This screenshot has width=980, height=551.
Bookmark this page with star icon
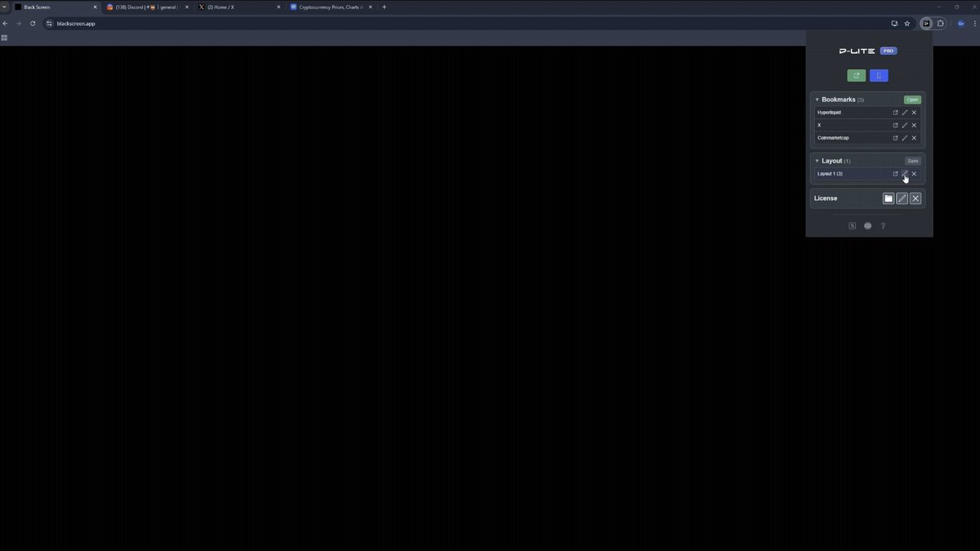(x=906, y=24)
